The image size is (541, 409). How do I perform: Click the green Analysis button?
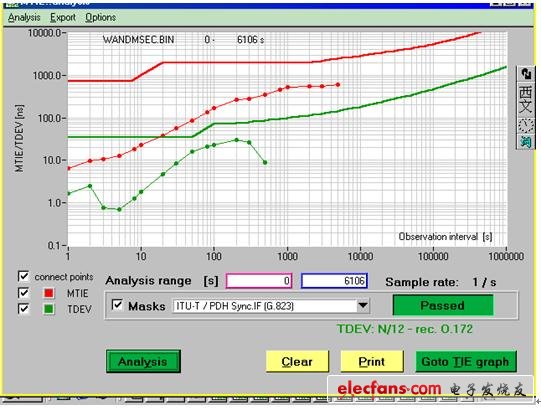point(143,361)
